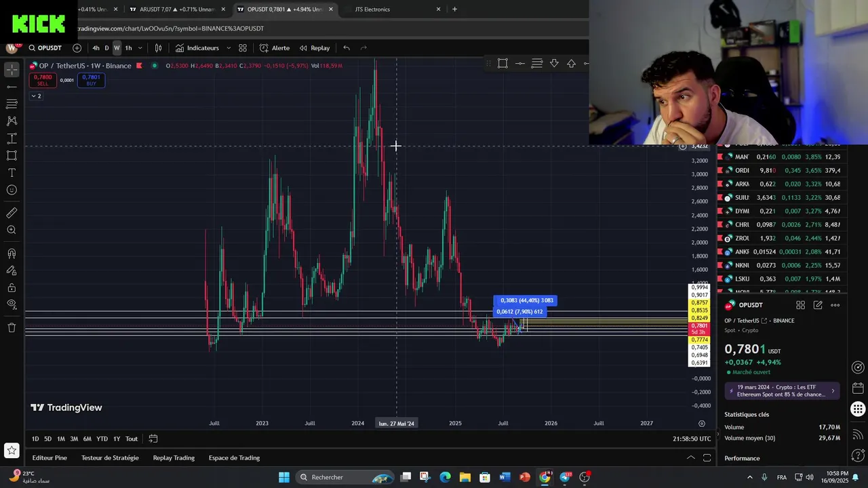Click the down arrow icon in floating toolbar
This screenshot has width=868, height=488.
click(554, 63)
